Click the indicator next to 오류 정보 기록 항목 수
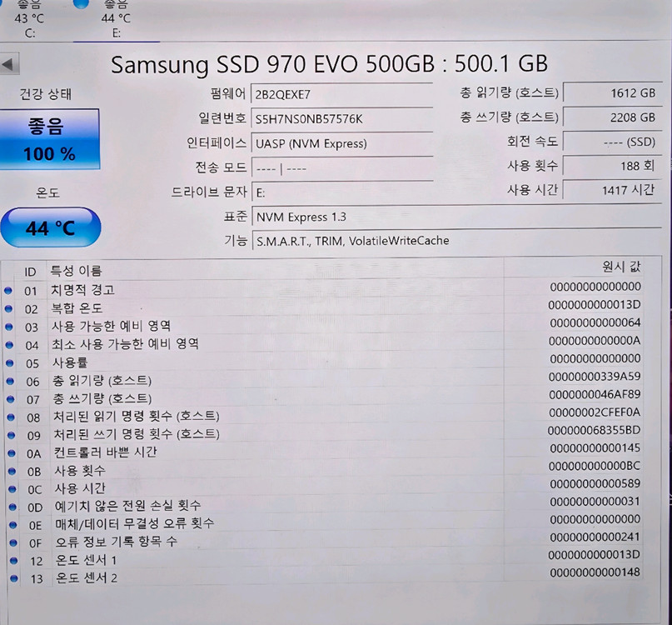The width and height of the screenshot is (672, 625). pos(8,542)
